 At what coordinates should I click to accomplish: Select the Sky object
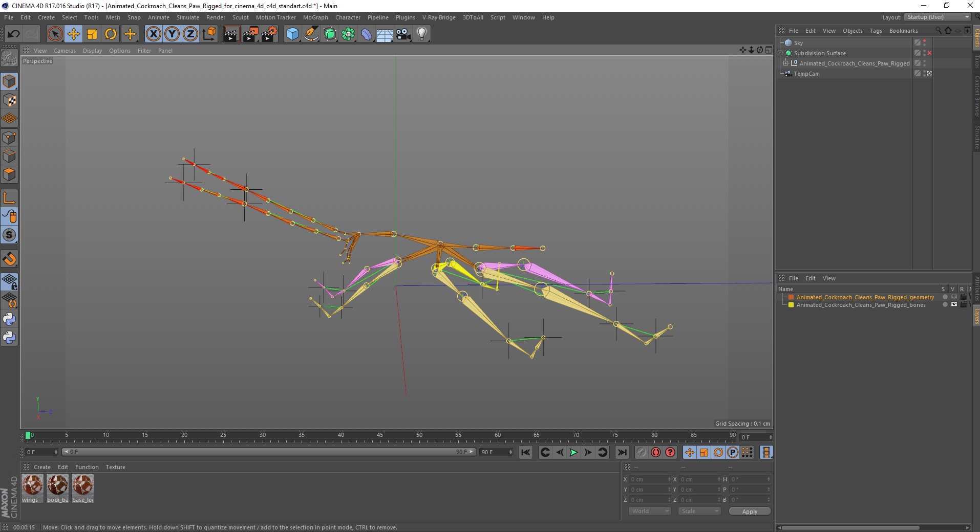coord(798,43)
